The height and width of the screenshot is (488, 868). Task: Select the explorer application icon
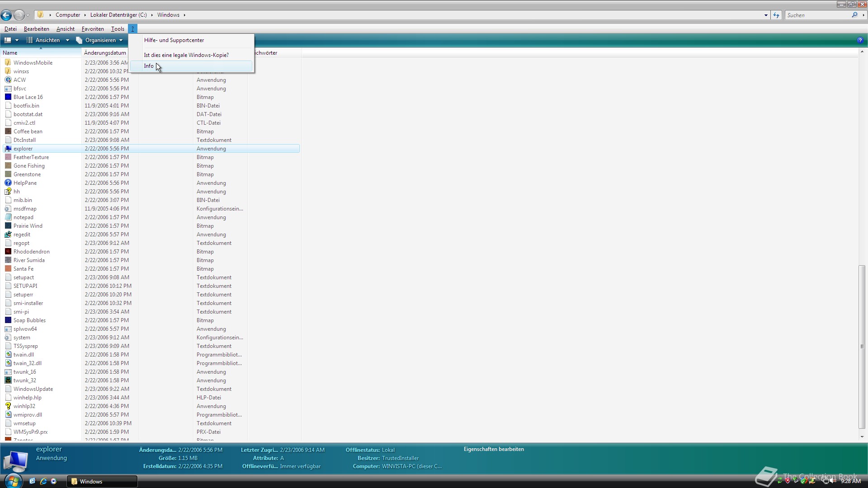coord(8,148)
